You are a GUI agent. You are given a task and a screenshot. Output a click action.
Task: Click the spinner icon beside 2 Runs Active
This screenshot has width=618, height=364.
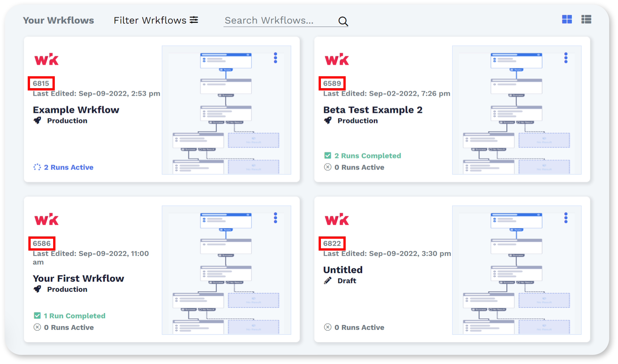pos(37,167)
